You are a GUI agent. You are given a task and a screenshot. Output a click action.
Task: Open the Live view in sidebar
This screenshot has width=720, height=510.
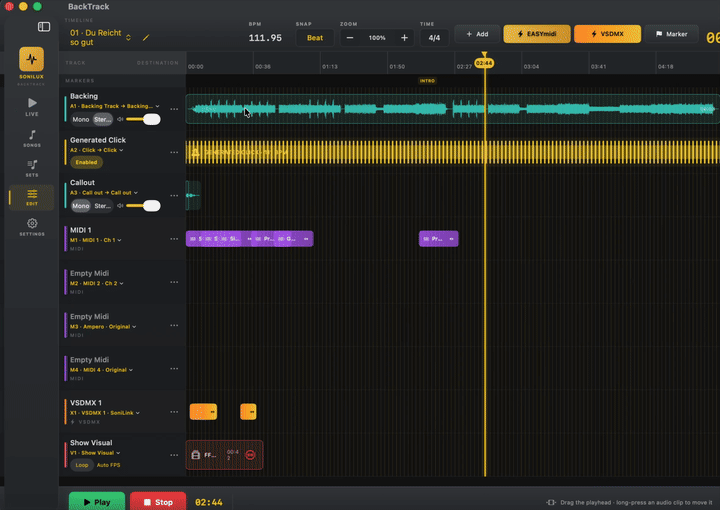(32, 106)
